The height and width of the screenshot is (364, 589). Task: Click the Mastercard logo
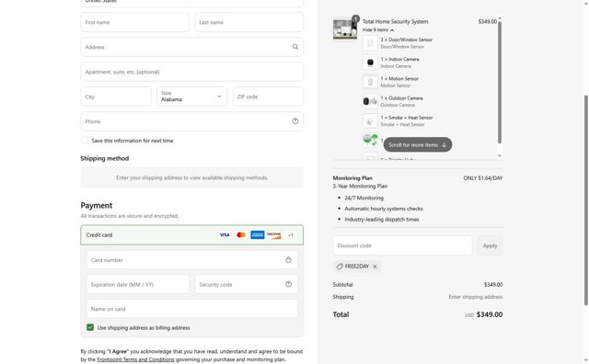(x=241, y=235)
